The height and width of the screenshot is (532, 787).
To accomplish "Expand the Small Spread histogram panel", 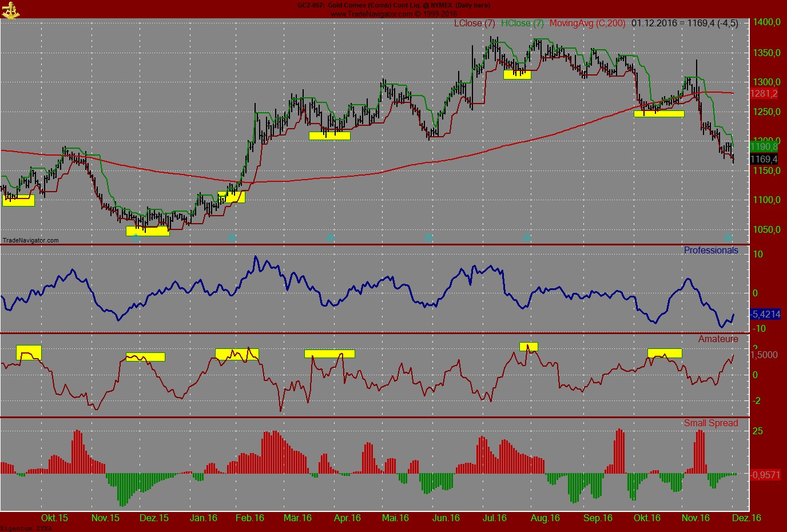I will 711,423.
